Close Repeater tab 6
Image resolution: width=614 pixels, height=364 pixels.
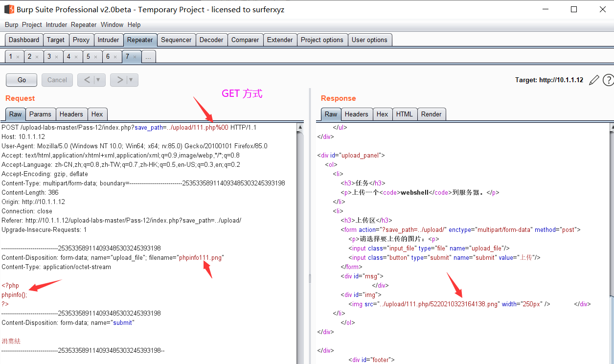[x=115, y=57]
